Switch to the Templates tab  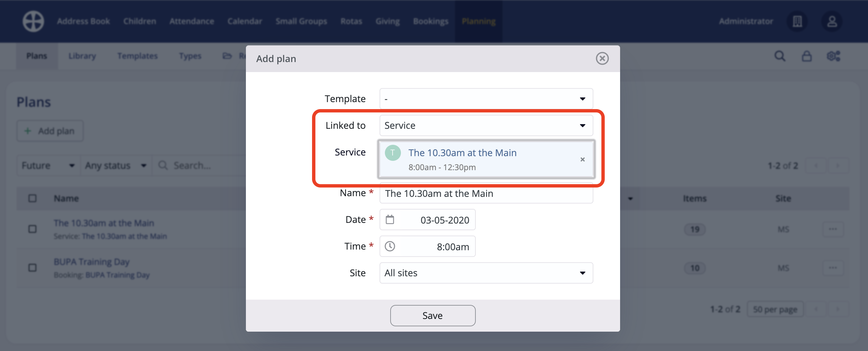pos(137,56)
